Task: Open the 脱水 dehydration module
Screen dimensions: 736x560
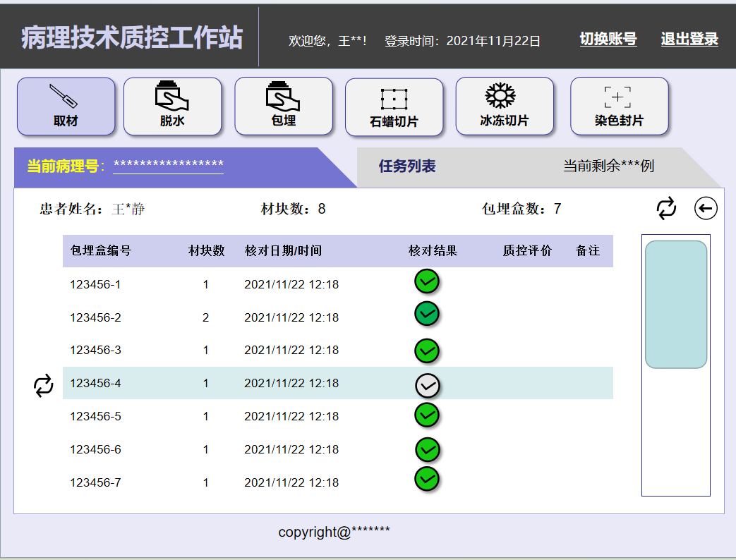Action: click(172, 106)
